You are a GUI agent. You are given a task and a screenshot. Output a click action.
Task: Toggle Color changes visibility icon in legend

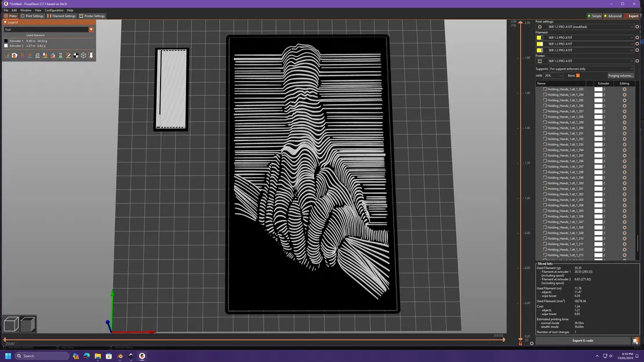coord(53,56)
